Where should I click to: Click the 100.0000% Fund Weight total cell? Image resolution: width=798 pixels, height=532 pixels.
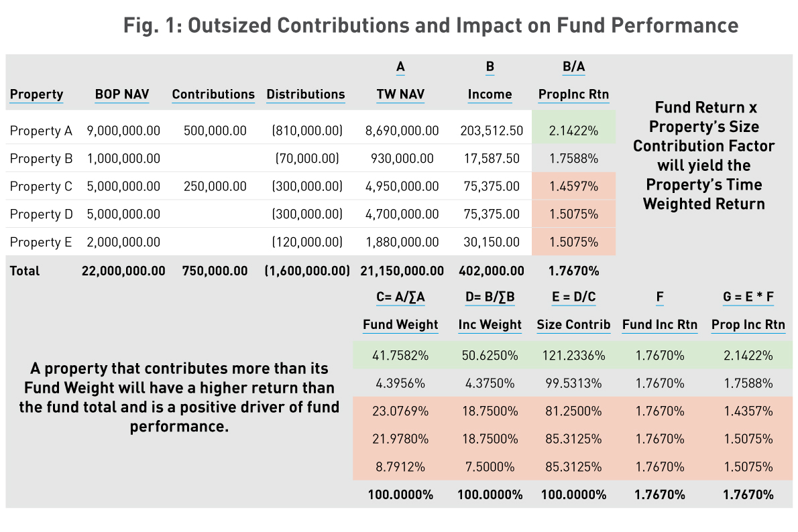(x=400, y=494)
